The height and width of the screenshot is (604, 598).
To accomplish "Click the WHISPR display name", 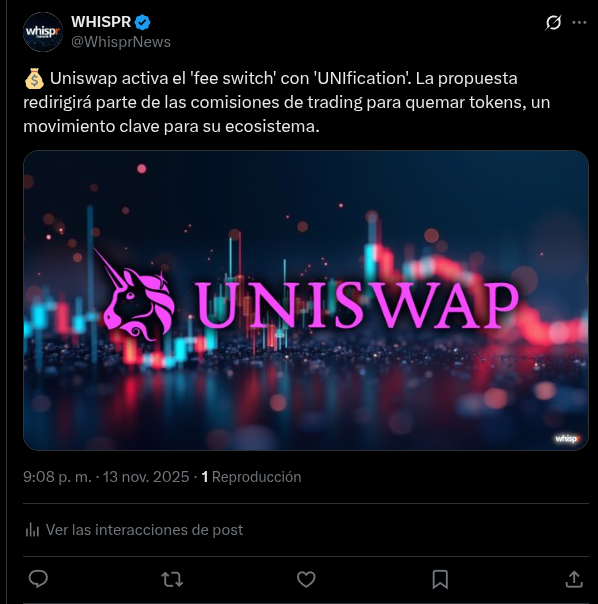I will click(x=101, y=22).
